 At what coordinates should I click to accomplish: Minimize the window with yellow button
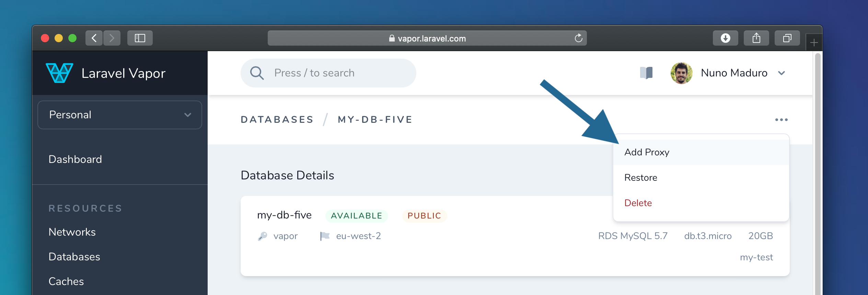(x=59, y=38)
